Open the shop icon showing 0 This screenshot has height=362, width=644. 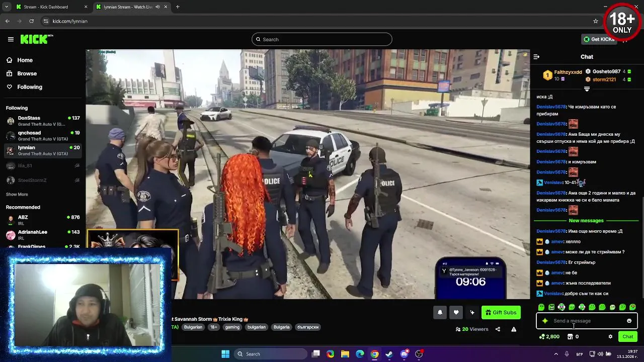(573, 337)
